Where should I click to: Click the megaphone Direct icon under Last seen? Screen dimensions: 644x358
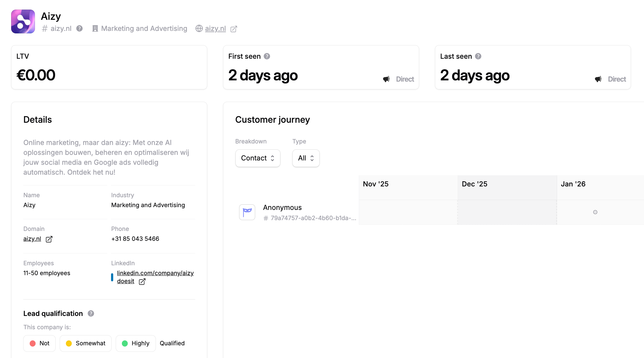pos(598,79)
